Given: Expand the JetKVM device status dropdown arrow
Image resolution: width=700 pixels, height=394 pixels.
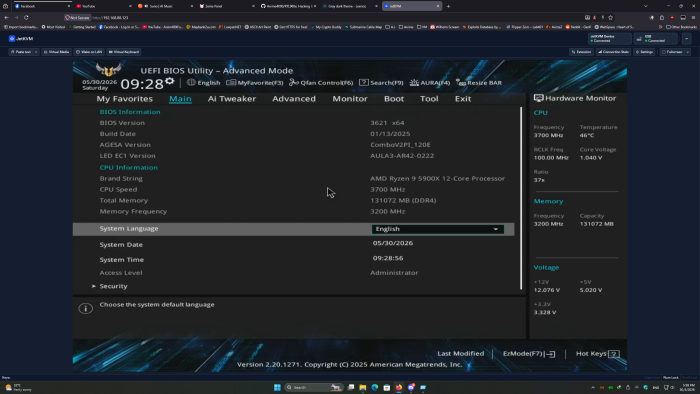Looking at the screenshot, I should [x=687, y=39].
